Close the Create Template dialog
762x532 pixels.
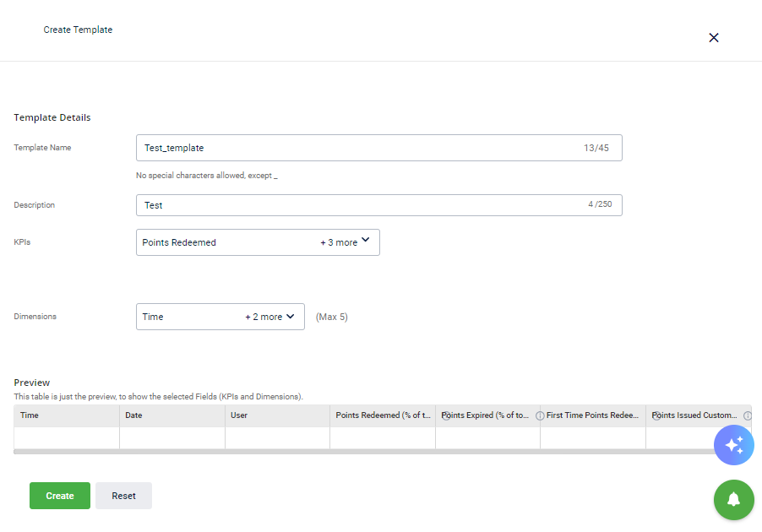point(713,37)
